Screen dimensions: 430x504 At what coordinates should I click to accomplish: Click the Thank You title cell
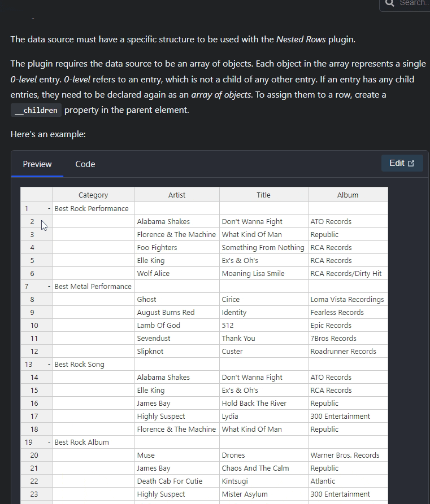click(264, 339)
